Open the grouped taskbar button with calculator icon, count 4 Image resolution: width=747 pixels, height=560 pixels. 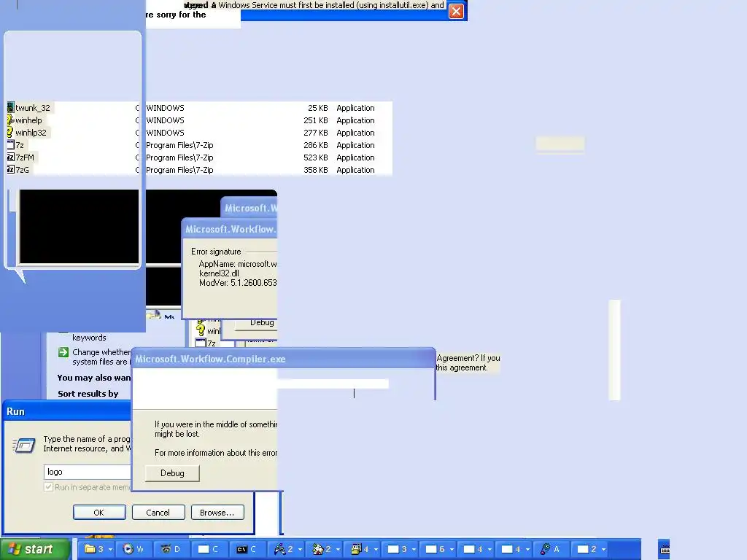pos(360,549)
